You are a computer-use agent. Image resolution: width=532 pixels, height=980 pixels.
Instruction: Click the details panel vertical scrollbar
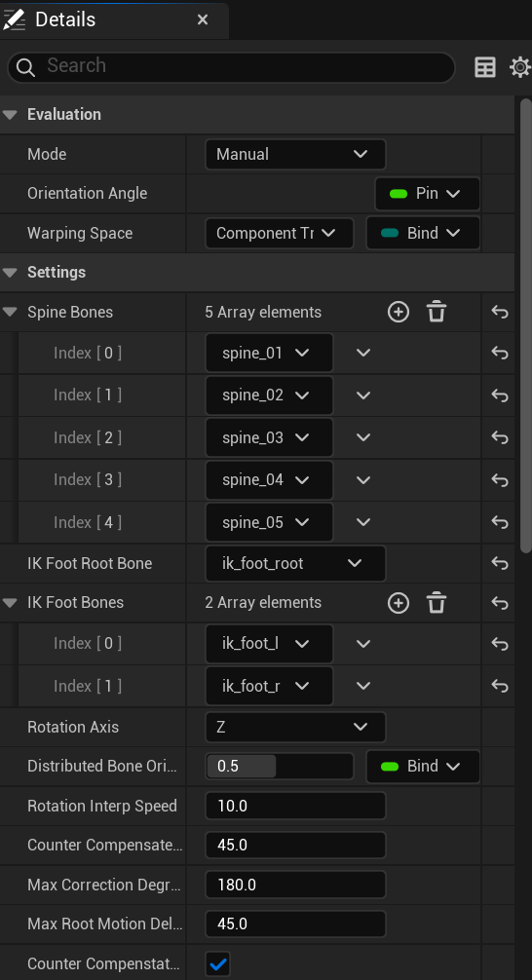pos(526,325)
